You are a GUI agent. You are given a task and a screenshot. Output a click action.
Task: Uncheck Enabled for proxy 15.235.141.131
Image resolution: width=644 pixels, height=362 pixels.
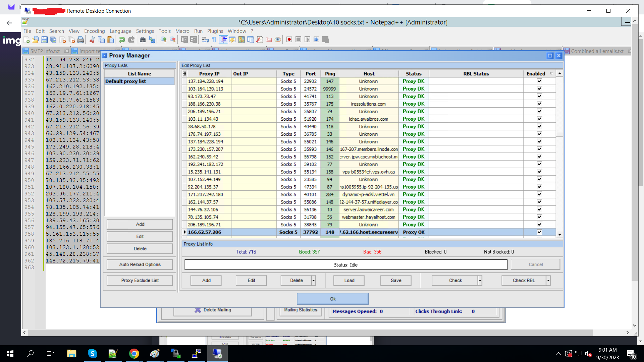[x=539, y=172]
